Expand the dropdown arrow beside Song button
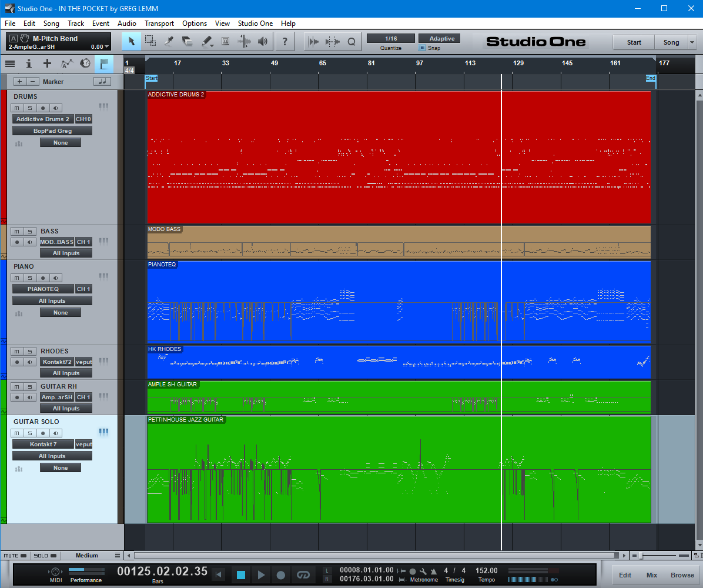The image size is (703, 588). click(x=692, y=42)
